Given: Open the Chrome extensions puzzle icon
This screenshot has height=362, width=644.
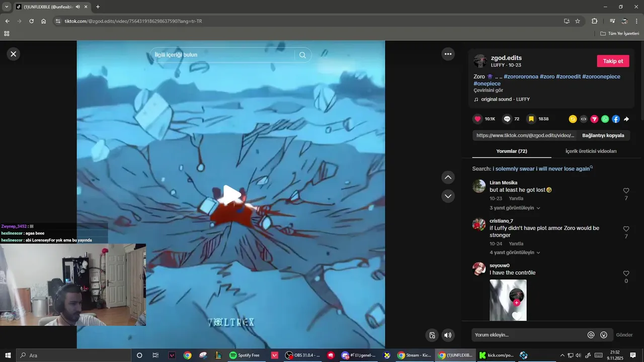Looking at the screenshot, I should coord(594,21).
